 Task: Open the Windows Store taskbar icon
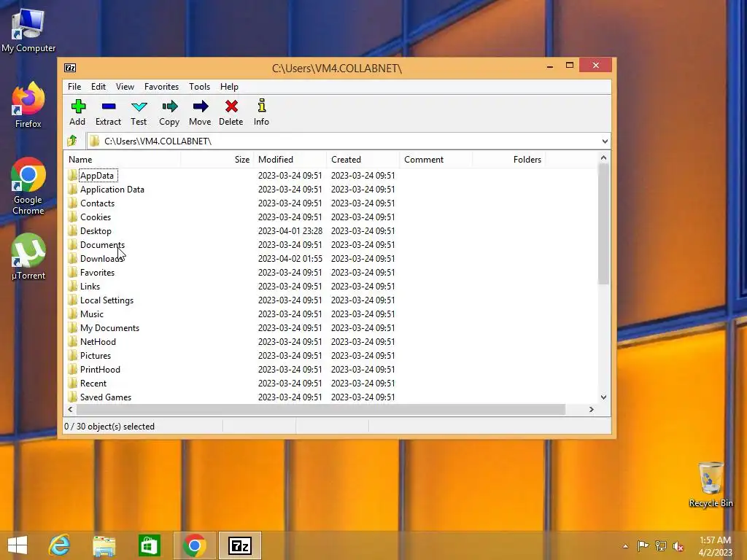(149, 545)
